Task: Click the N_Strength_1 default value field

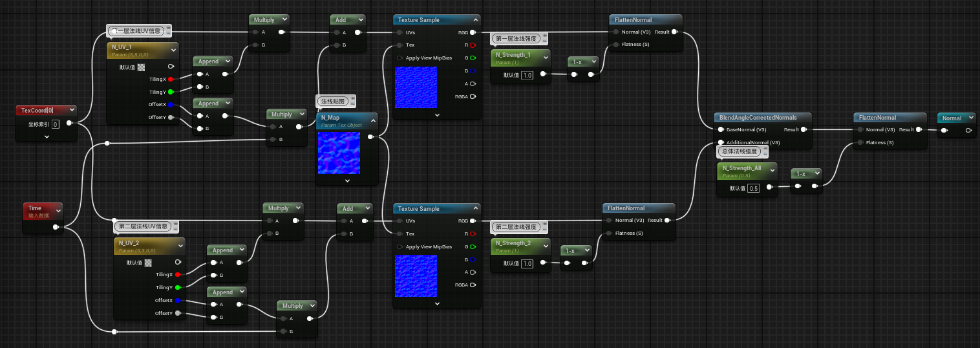Action: [x=527, y=75]
